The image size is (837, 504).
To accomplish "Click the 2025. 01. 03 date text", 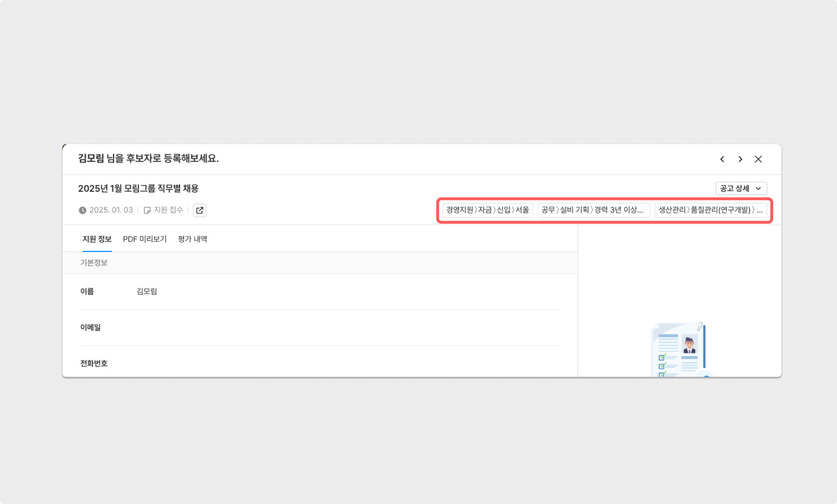I will click(111, 210).
